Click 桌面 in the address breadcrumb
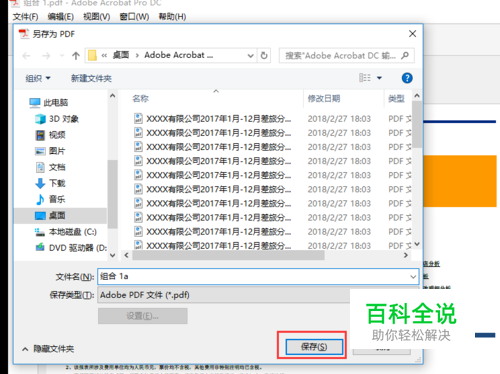500x374 pixels. (121, 55)
